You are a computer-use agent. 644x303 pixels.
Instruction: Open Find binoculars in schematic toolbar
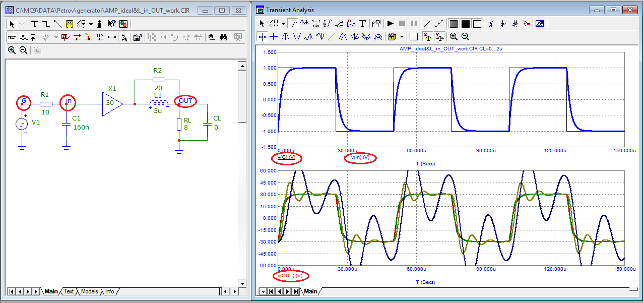[211, 37]
